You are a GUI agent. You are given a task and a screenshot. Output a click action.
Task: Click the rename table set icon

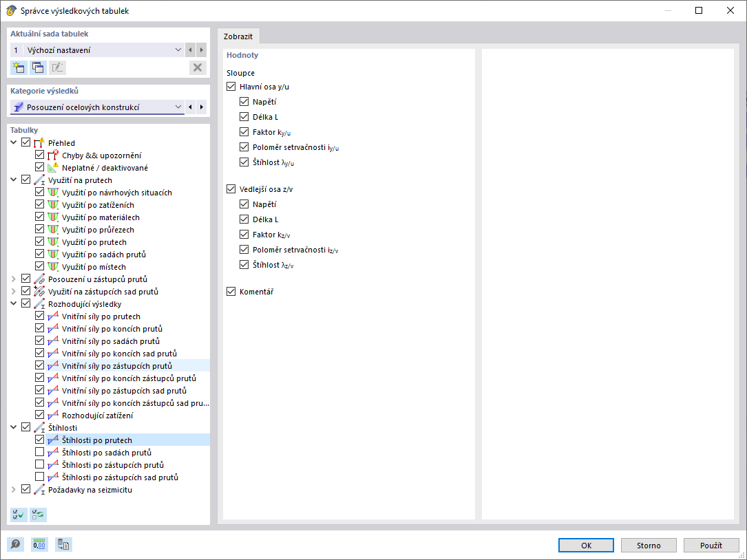click(57, 67)
